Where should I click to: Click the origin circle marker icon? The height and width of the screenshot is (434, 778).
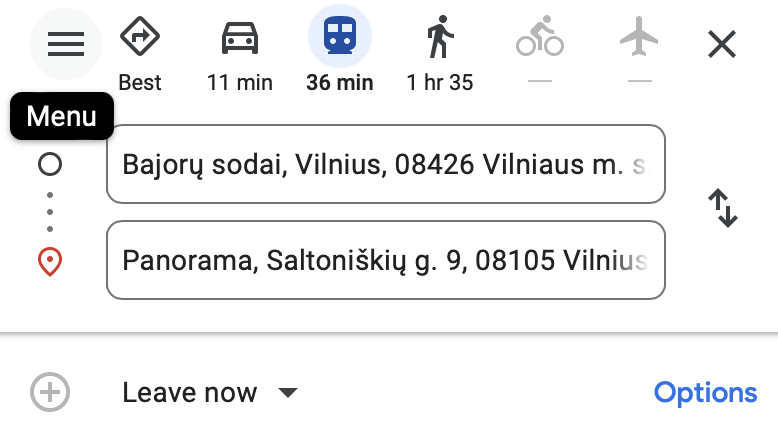click(50, 164)
